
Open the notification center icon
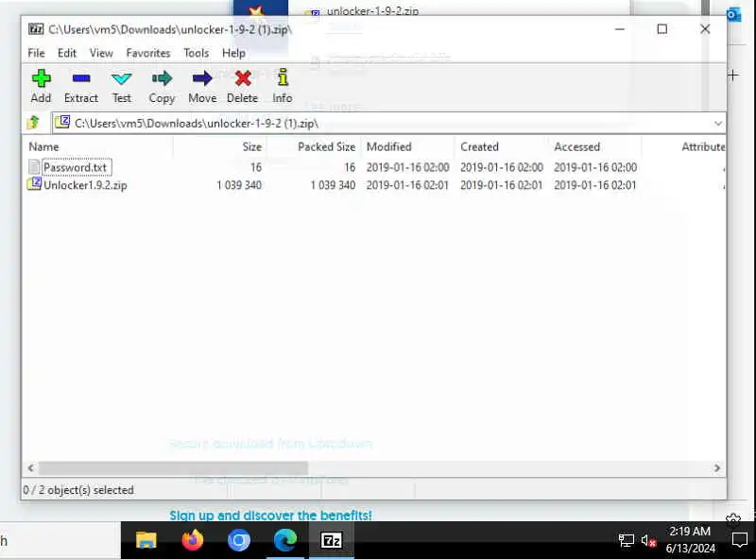point(740,540)
